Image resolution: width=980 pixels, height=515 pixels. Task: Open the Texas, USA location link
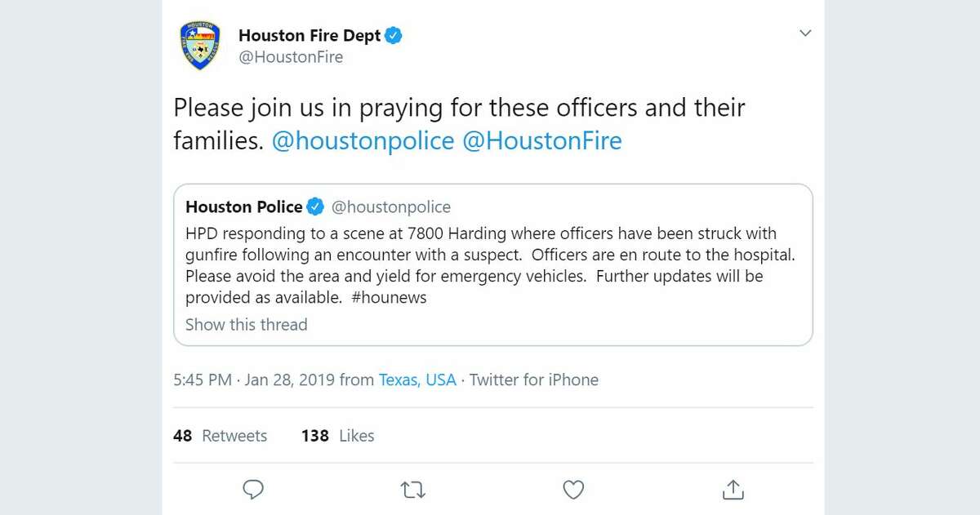pyautogui.click(x=417, y=380)
